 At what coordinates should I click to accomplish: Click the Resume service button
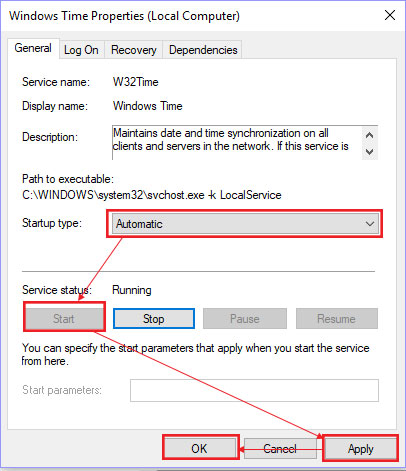(337, 319)
